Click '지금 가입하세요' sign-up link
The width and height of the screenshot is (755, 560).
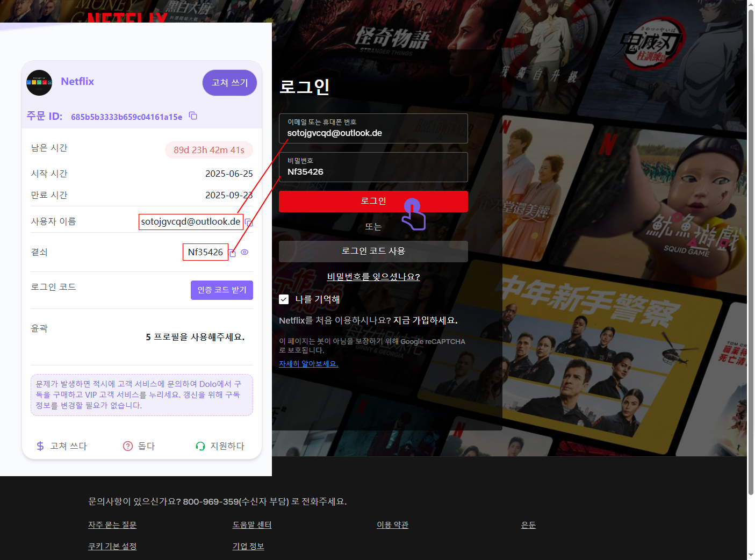425,320
